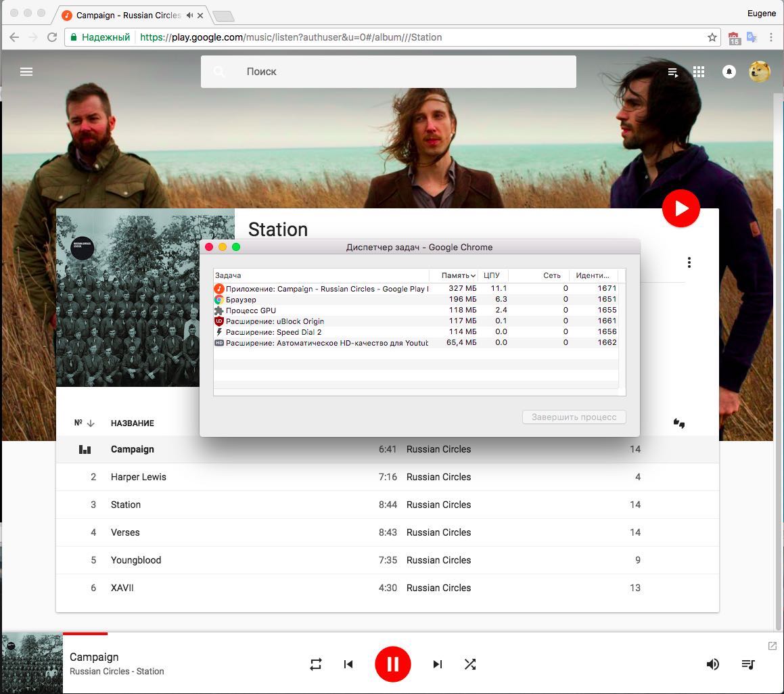The height and width of the screenshot is (694, 784).
Task: Open notifications bell
Action: [729, 72]
